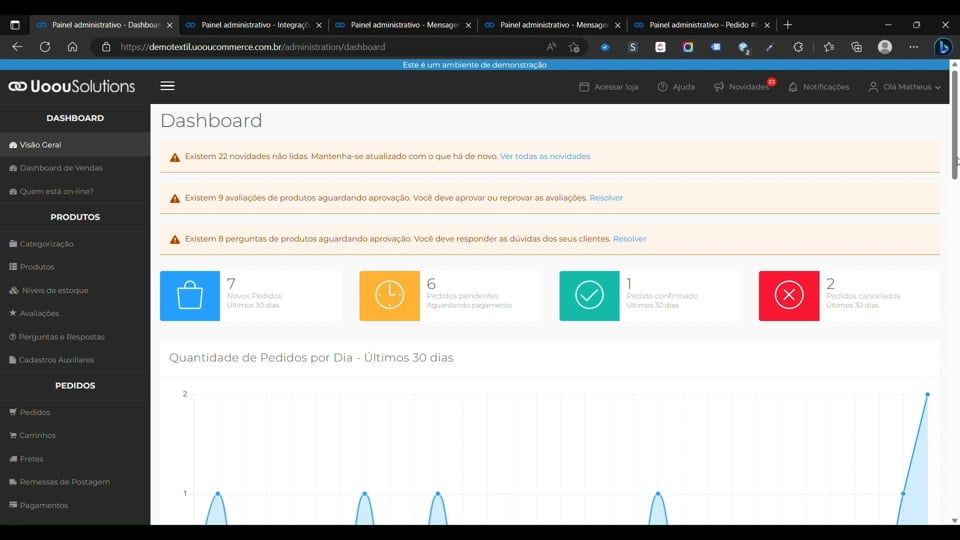The image size is (960, 540).
Task: Click the blue shield extension icon
Action: (x=605, y=47)
